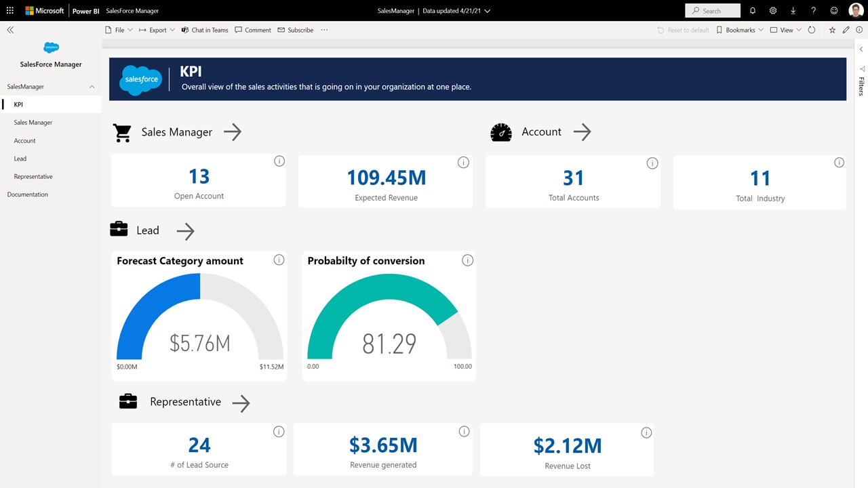This screenshot has width=868, height=488.
Task: Click the Probabilty of conversion gauge
Action: pos(389,316)
